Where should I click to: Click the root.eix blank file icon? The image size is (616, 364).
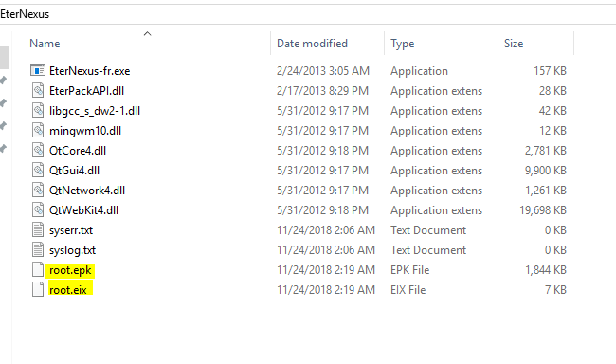pyautogui.click(x=38, y=290)
